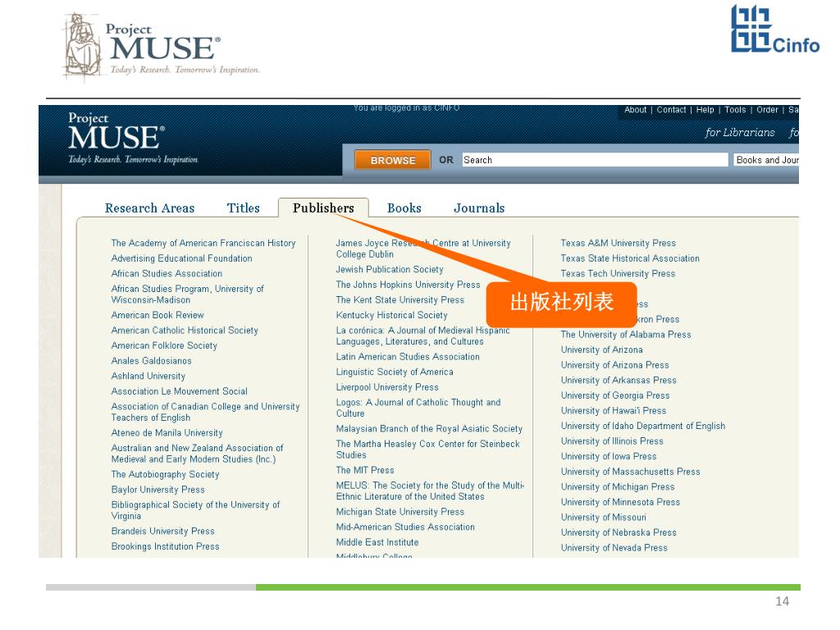Open Jewish Publication Society link
840x630 pixels.
(x=390, y=269)
